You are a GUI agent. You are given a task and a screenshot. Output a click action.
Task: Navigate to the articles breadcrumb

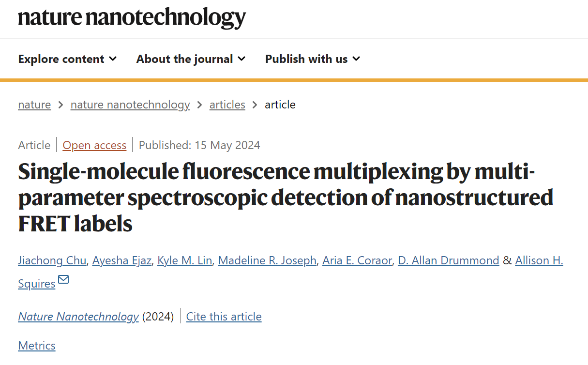click(227, 105)
